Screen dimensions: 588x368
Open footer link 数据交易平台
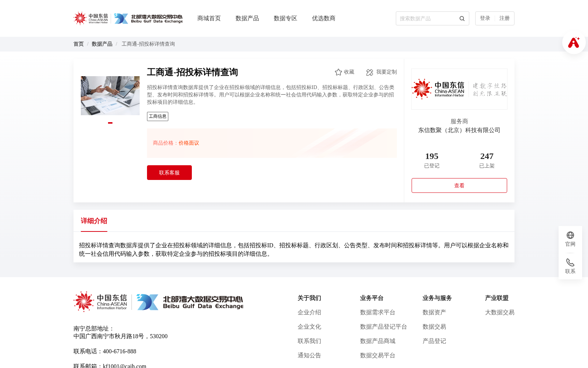378,355
